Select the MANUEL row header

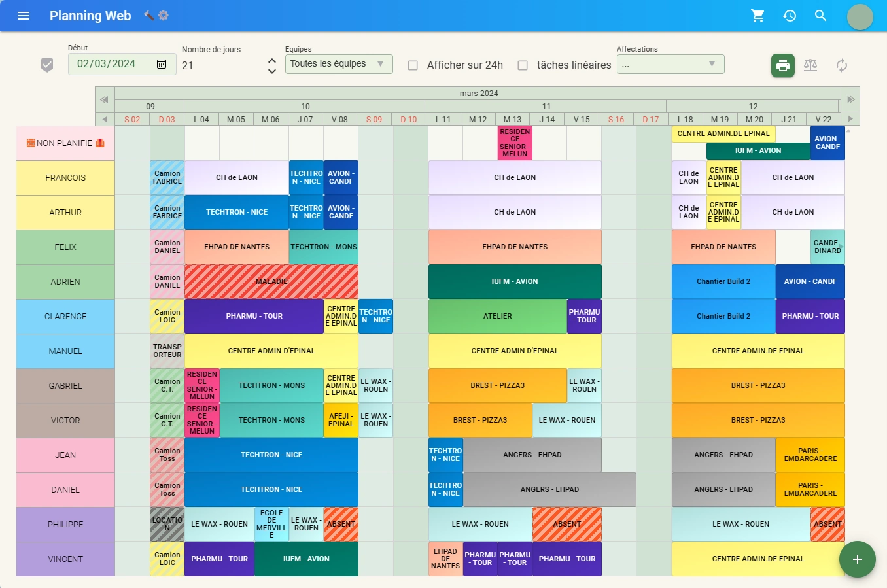pos(65,351)
